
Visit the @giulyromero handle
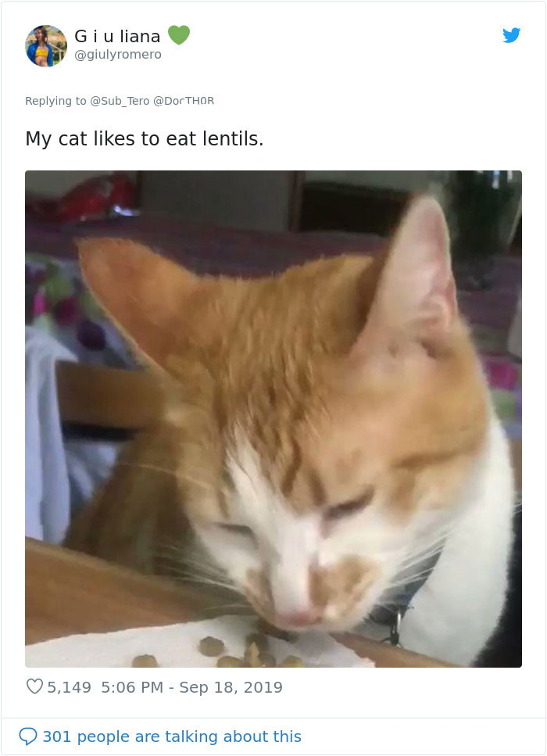[118, 55]
